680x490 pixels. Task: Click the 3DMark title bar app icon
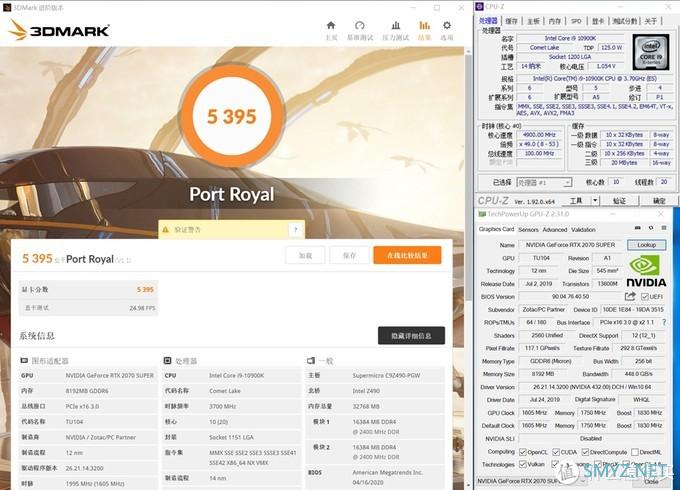7,7
